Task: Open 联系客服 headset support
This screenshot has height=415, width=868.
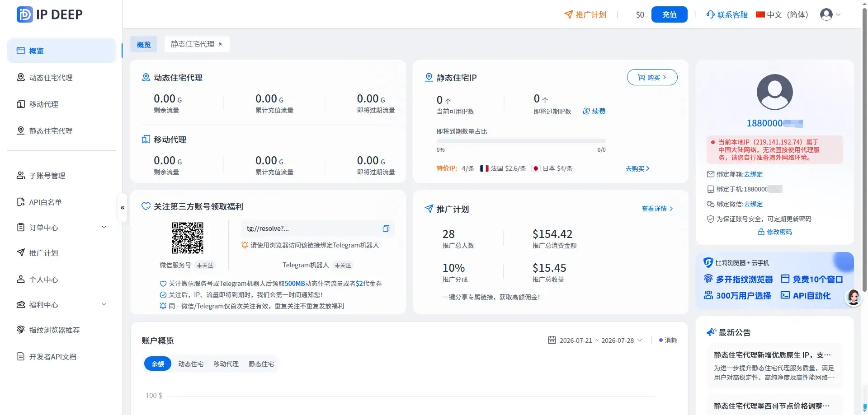Action: (727, 14)
